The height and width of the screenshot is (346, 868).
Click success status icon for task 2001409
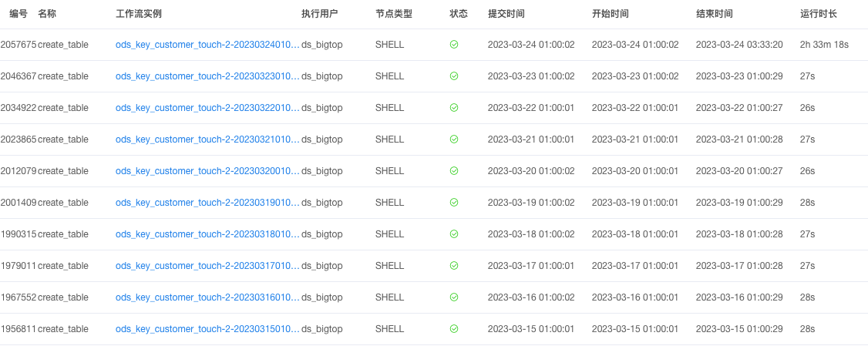(x=454, y=203)
